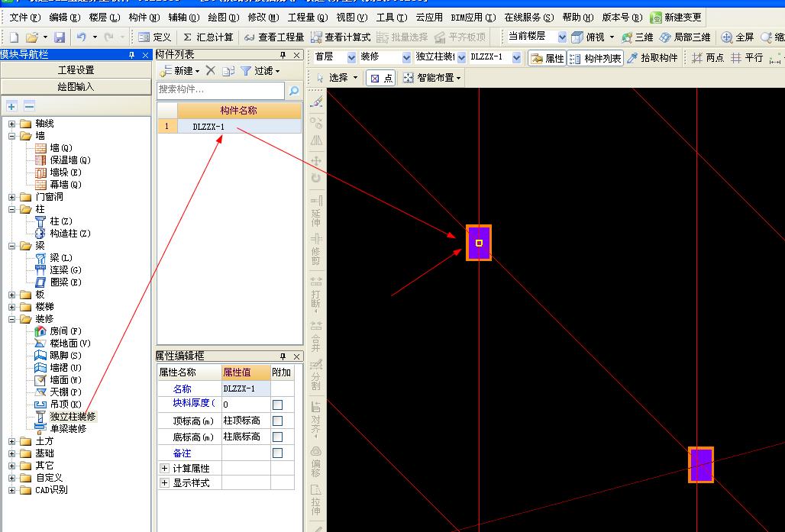Open the 云应用 menu
785x532 pixels.
[x=429, y=18]
